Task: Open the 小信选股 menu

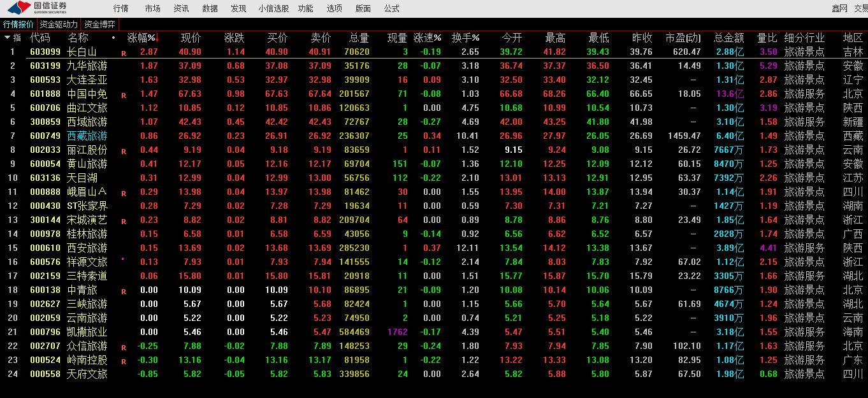Action: (x=273, y=8)
